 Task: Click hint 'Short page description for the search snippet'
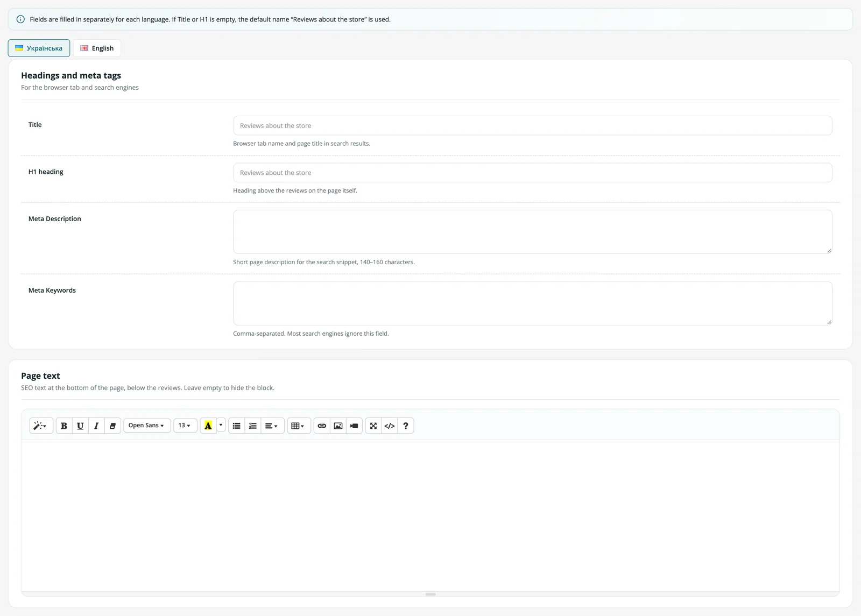323,262
